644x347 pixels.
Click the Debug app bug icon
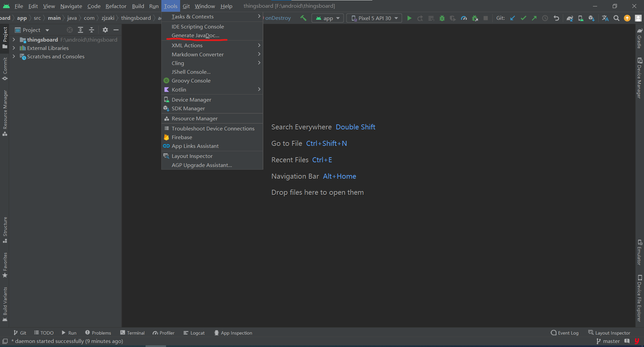442,18
